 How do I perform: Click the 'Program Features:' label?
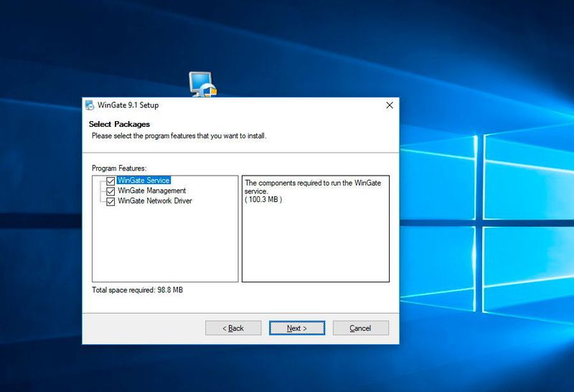click(119, 168)
